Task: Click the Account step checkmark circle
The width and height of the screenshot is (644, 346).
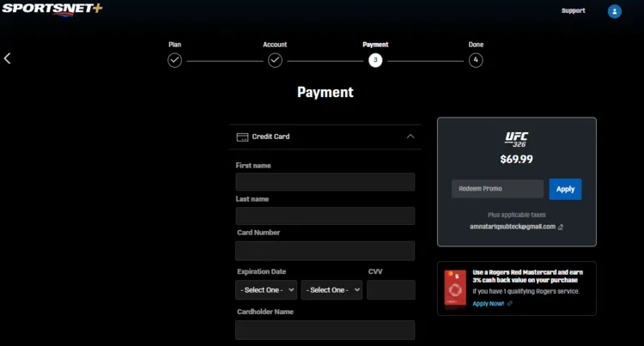Action: pyautogui.click(x=275, y=60)
